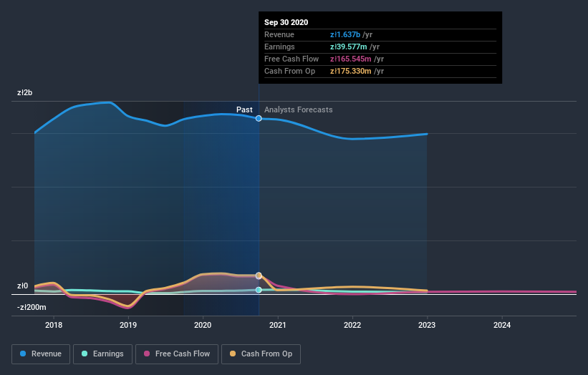Screen dimensions: 588x375
Task: Click the teal Earnings legend dot
Action: (x=85, y=354)
